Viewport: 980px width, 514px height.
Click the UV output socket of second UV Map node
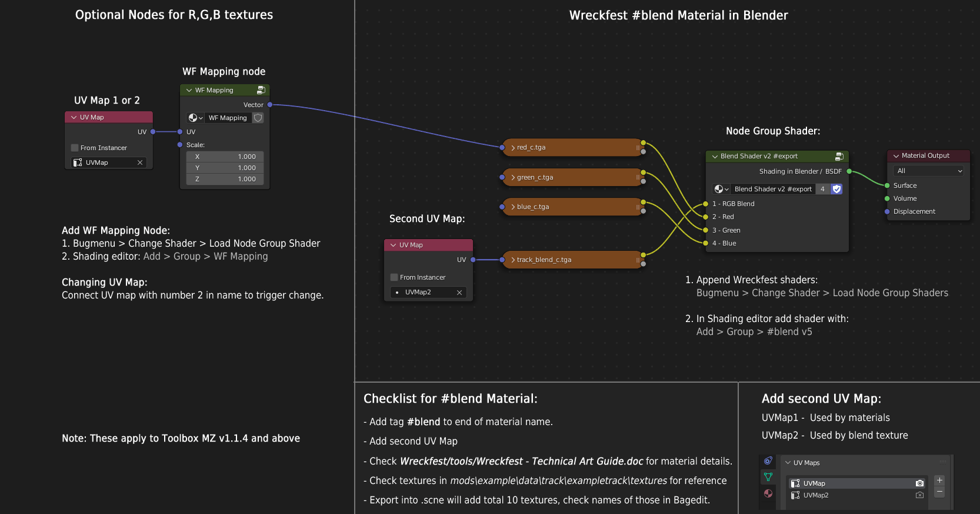pyautogui.click(x=473, y=260)
